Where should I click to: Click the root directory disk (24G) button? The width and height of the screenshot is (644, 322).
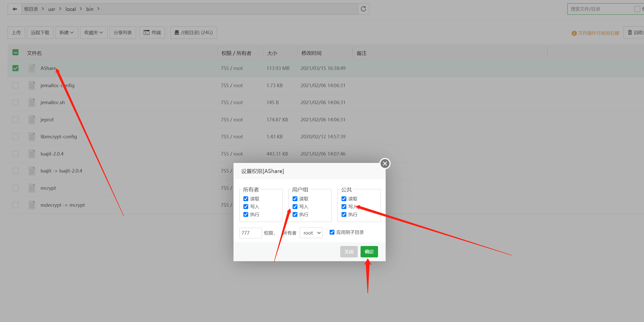pos(193,32)
